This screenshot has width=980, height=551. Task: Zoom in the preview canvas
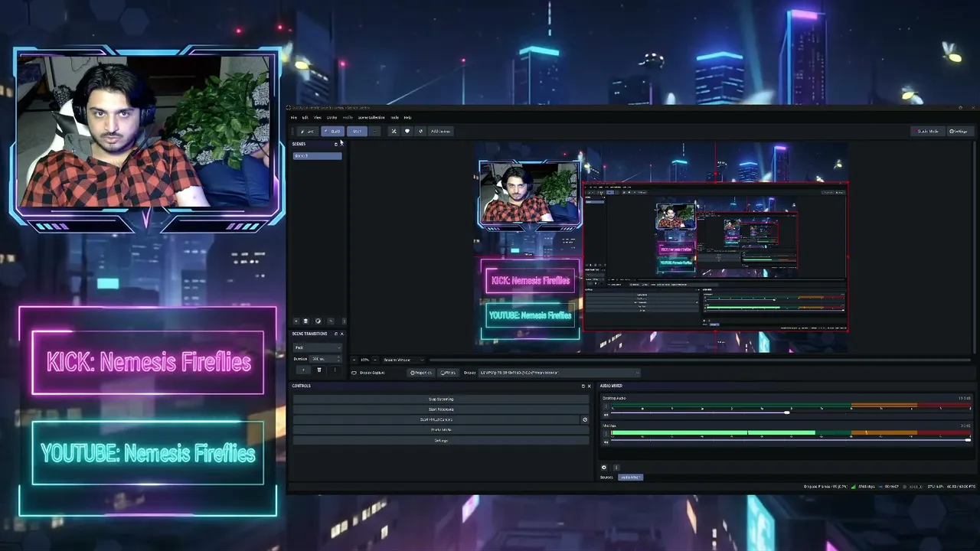pos(376,360)
